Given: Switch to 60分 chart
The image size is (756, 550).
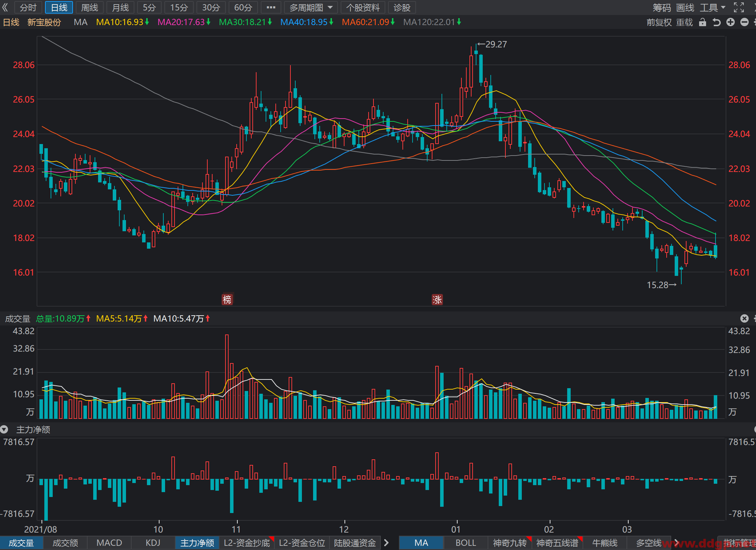Looking at the screenshot, I should pyautogui.click(x=243, y=7).
